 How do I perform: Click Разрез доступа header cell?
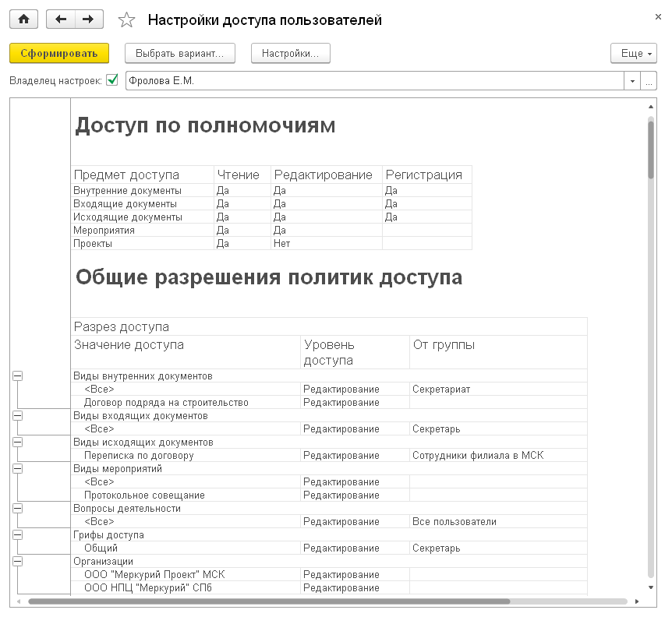(329, 326)
